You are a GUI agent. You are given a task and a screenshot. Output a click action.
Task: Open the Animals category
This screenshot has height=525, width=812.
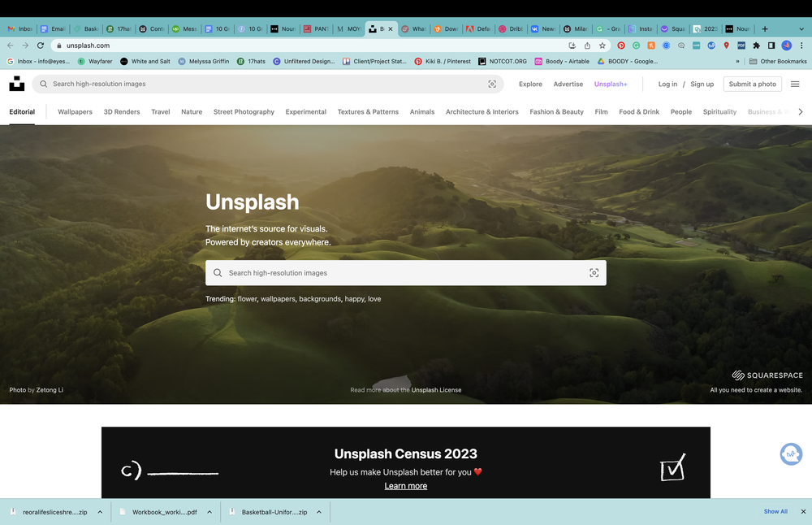coord(422,111)
